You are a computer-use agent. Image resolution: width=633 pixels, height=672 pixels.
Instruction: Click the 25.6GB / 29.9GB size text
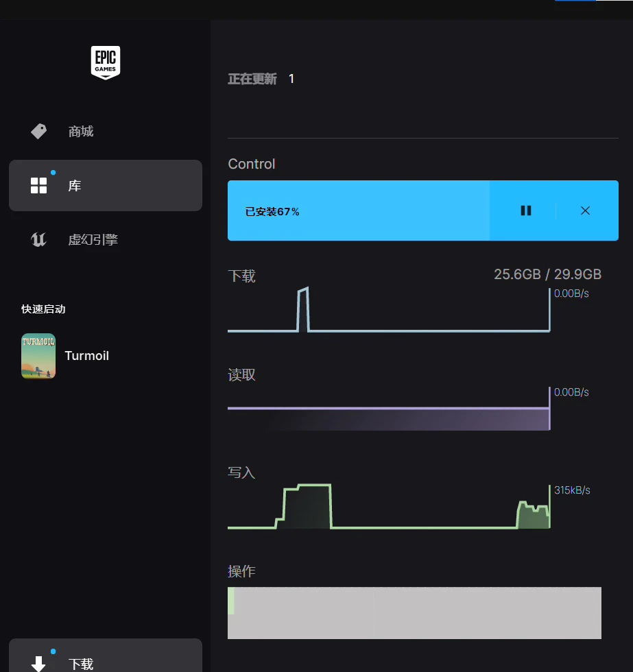548,274
